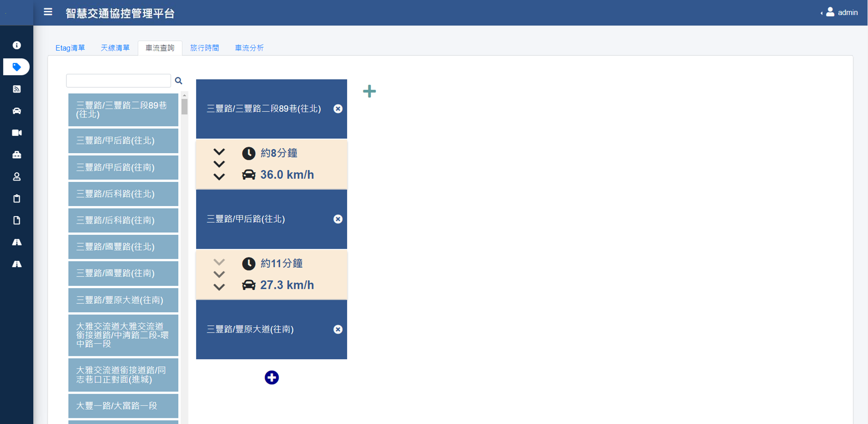Click the info icon in sidebar
Screen dimensions: 868x424
pyautogui.click(x=16, y=45)
